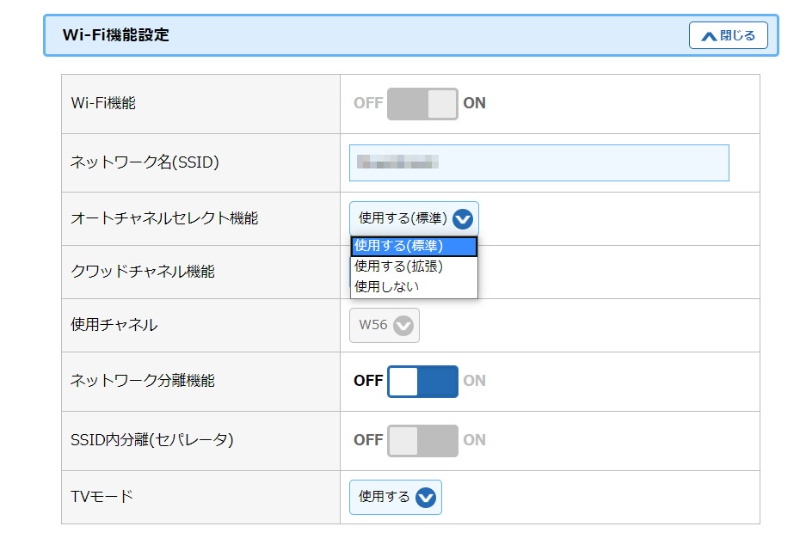This screenshot has width=800, height=551.
Task: Toggle the ネットワーク分離機能 switch
Action: 422,381
